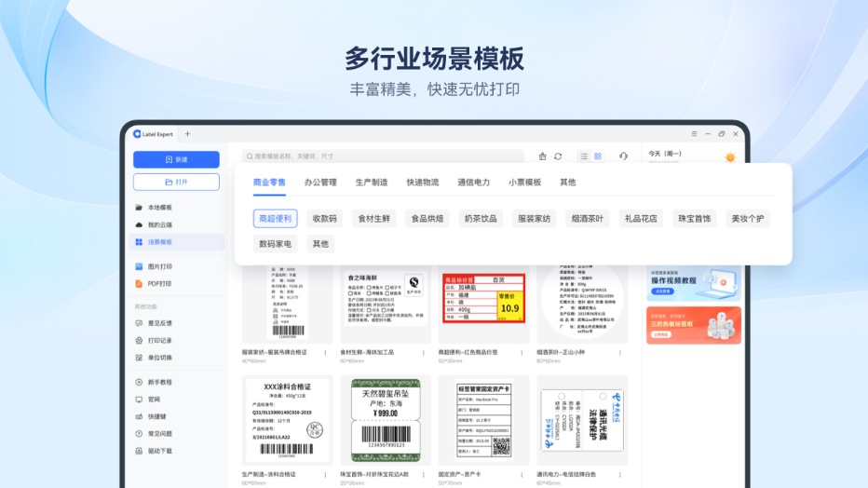Image resolution: width=868 pixels, height=488 pixels.
Task: Open the 服装家纺-服装吊牌合格证 template thumbnail
Action: point(287,304)
